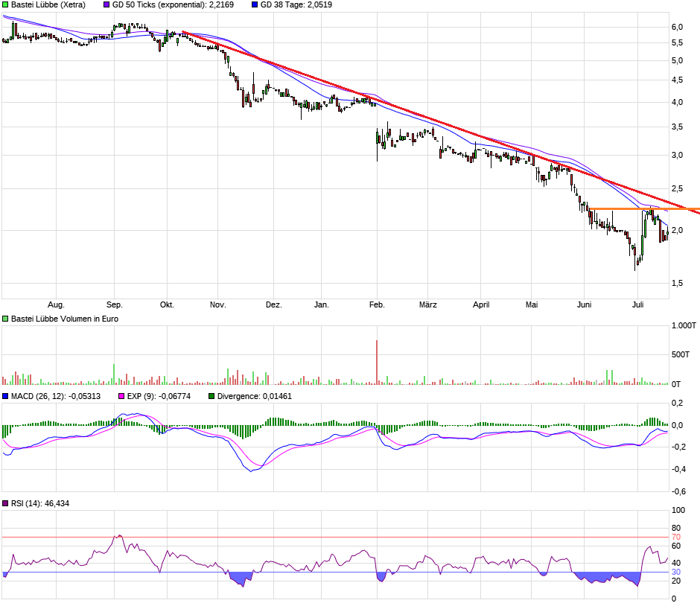Viewport: 700px width, 606px height.
Task: Click the 5,5 price axis value
Action: (x=677, y=43)
